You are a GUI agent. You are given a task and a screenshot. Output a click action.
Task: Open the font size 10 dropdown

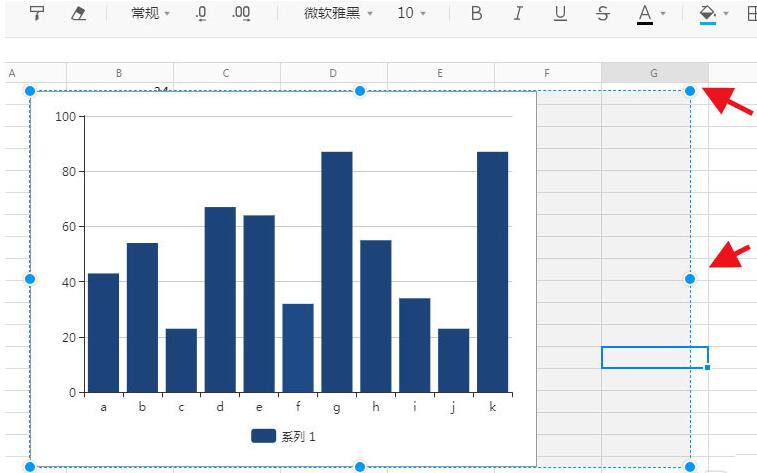411,13
